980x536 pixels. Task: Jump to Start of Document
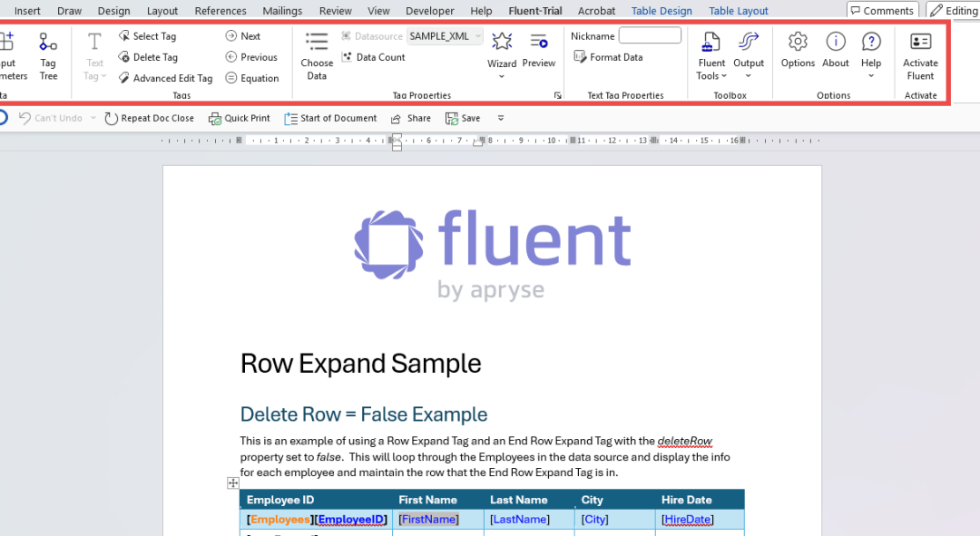click(x=330, y=118)
